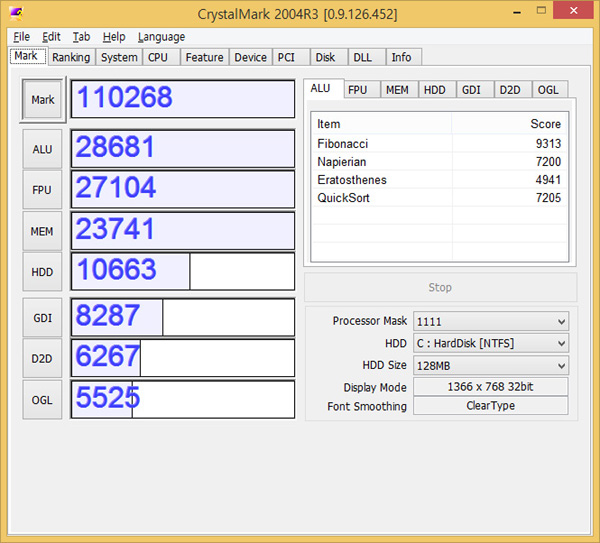
Task: Open the File menu
Action: point(21,37)
